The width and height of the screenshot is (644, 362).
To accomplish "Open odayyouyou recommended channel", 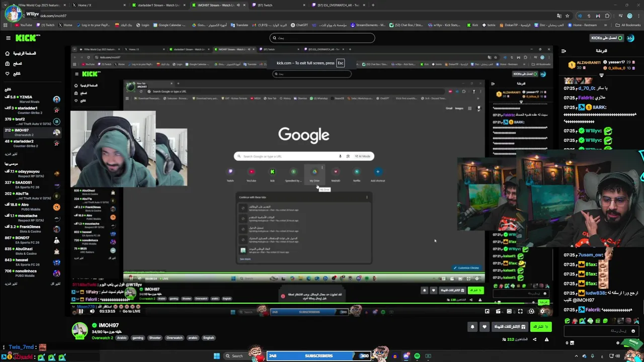I will [32, 173].
